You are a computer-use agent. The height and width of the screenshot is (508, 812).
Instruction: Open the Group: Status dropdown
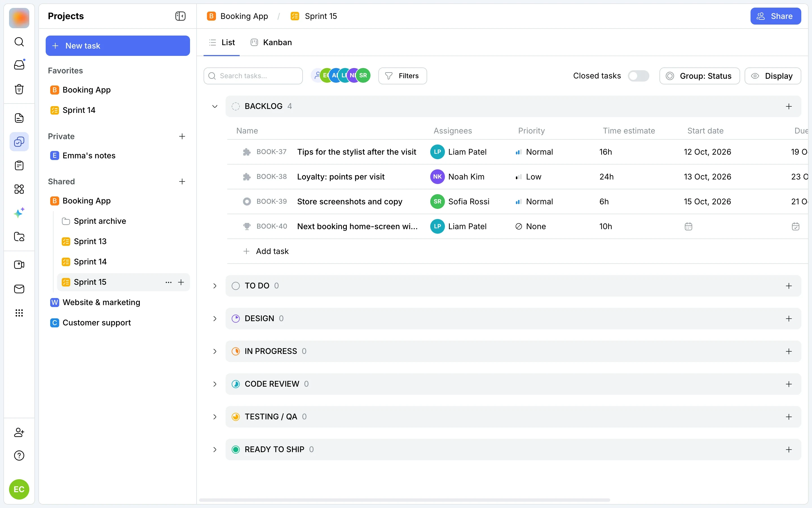pyautogui.click(x=699, y=76)
